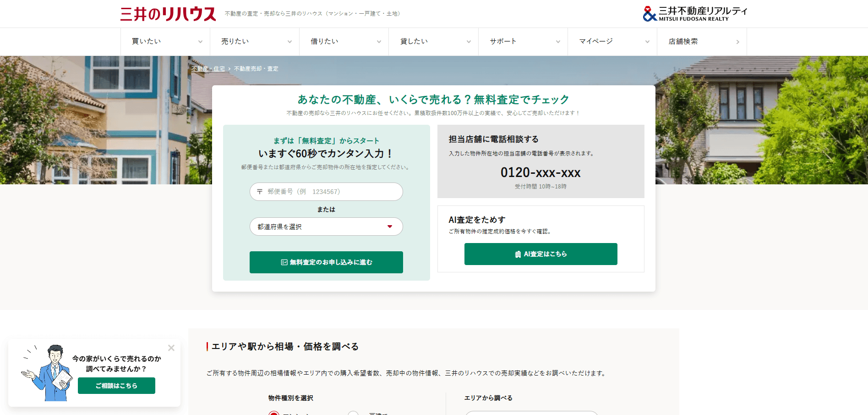This screenshot has width=868, height=415.
Task: Click the 0120-xxx-xxx phone number
Action: 540,172
